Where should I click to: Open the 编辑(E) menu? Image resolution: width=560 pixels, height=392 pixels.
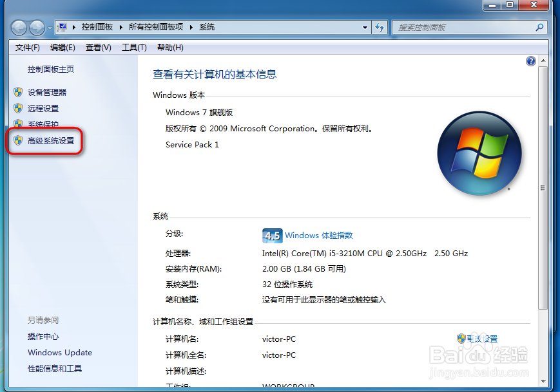click(63, 48)
